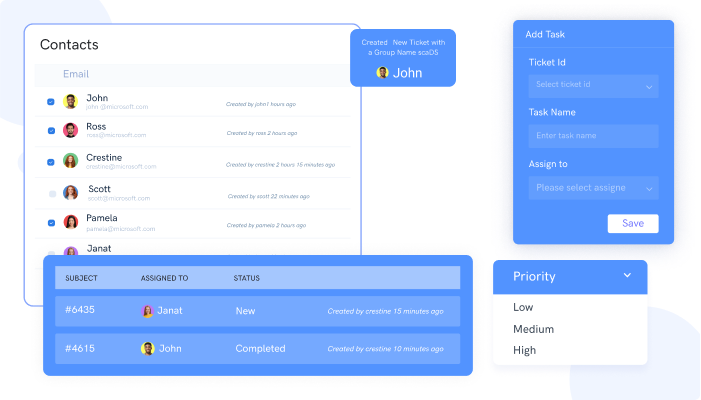Uncheck the checkbox next to John

click(51, 102)
